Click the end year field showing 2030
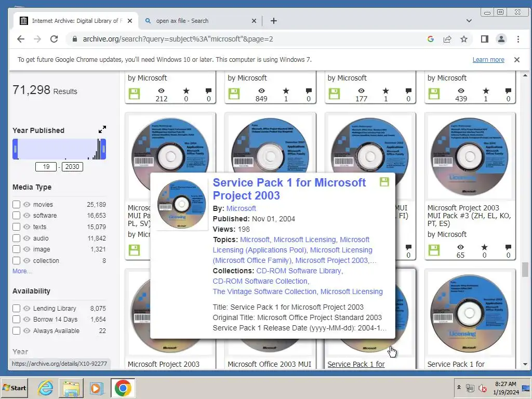This screenshot has width=532, height=399. coord(72,167)
